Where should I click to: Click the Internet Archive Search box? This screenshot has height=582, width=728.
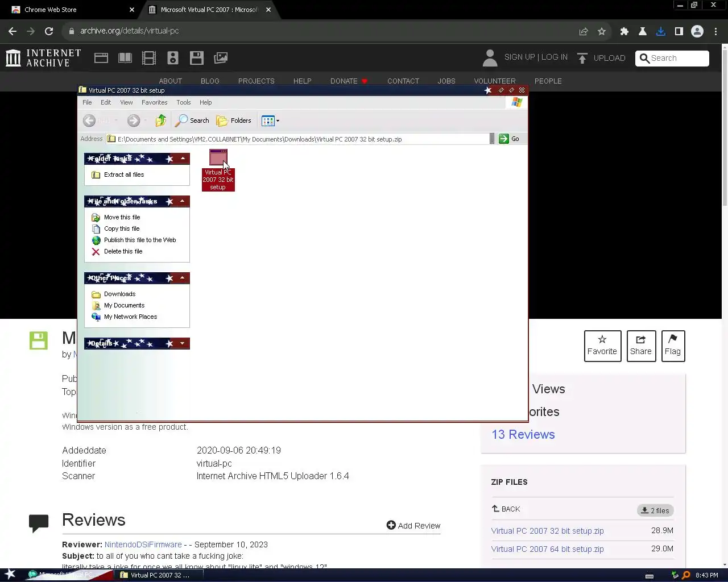(672, 58)
